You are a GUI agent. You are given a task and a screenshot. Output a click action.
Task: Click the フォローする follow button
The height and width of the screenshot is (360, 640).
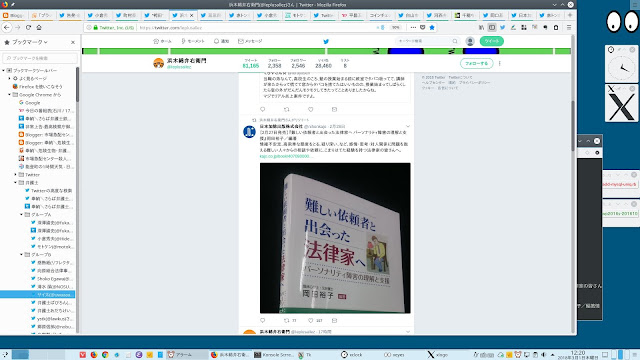[476, 64]
